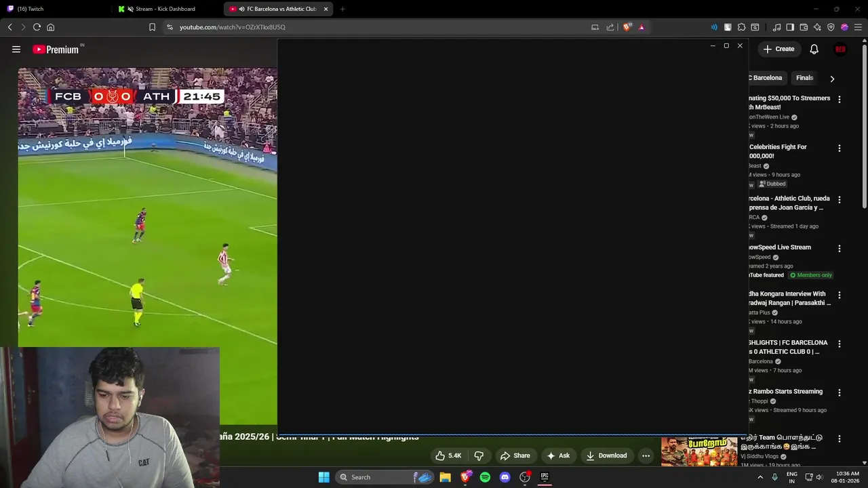Click the YouTube page vertical scrollbar
This screenshot has height=488, width=868.
(x=864, y=126)
